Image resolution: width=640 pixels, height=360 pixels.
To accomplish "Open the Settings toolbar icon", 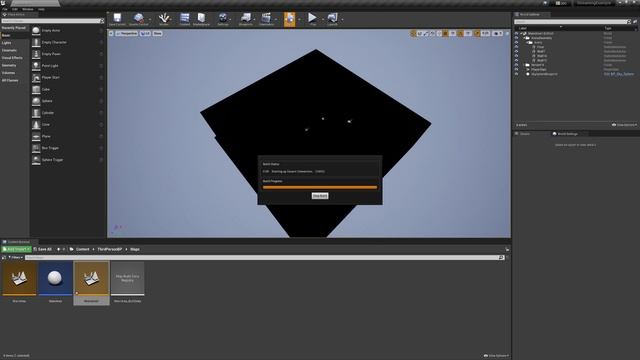I will (x=223, y=18).
